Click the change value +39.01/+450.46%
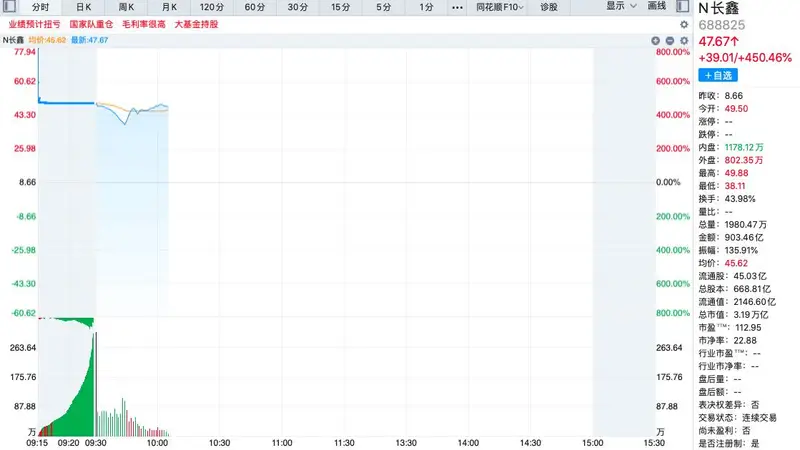The width and height of the screenshot is (800, 450). [x=745, y=58]
